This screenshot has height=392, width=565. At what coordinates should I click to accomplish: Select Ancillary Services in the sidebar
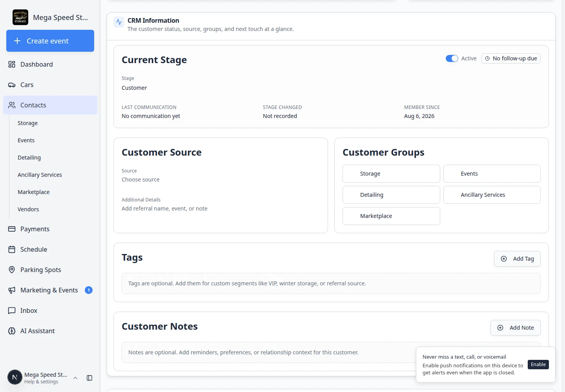(x=40, y=175)
